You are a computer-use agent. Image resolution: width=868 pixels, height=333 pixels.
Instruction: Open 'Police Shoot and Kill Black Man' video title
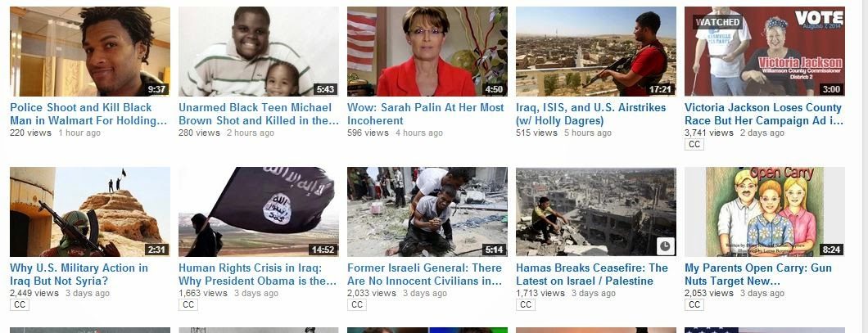point(88,114)
